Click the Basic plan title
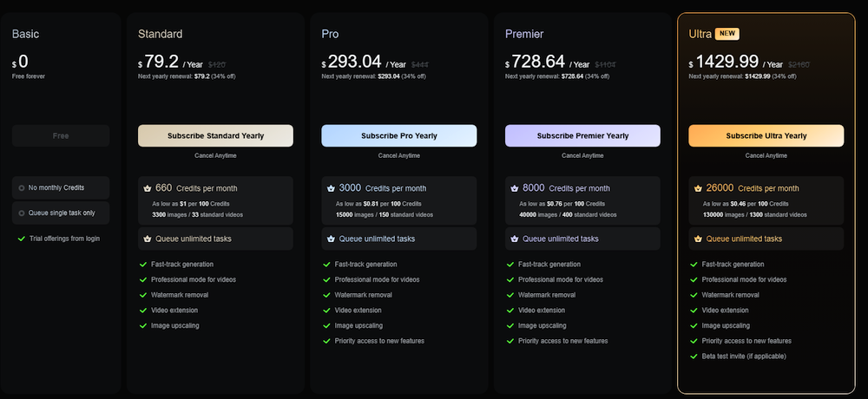Viewport: 868px width, 399px height. click(x=25, y=35)
